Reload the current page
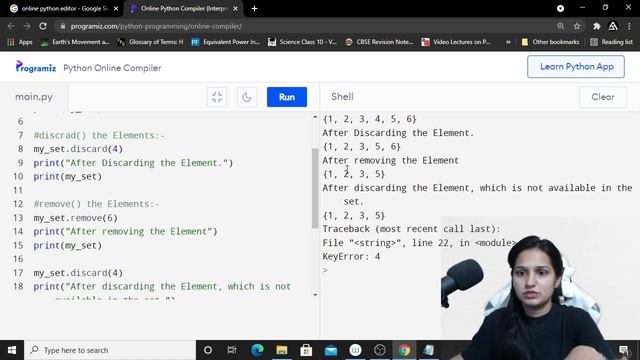Viewport: 640px width, 360px height. coord(43,26)
